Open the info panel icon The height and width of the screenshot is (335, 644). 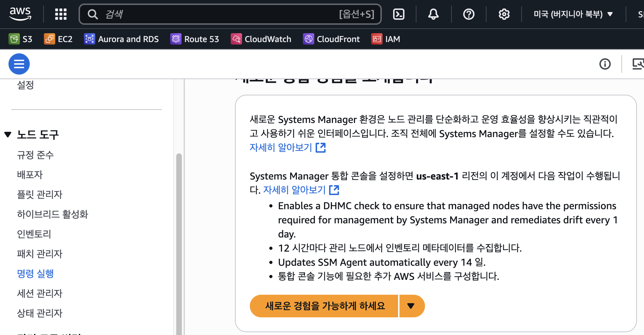pyautogui.click(x=605, y=64)
